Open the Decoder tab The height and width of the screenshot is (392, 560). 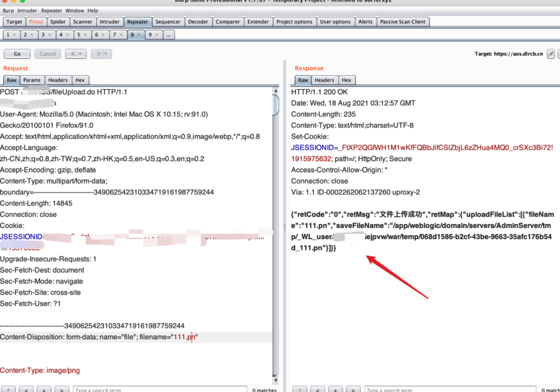[198, 22]
